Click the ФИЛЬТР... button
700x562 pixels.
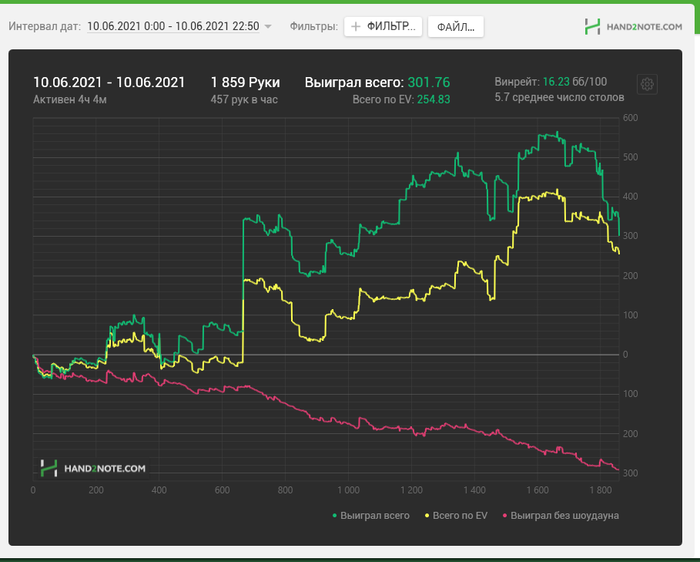point(383,27)
